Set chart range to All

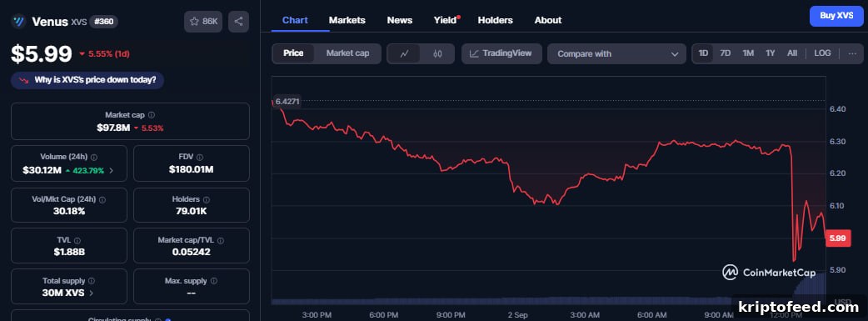coord(792,53)
